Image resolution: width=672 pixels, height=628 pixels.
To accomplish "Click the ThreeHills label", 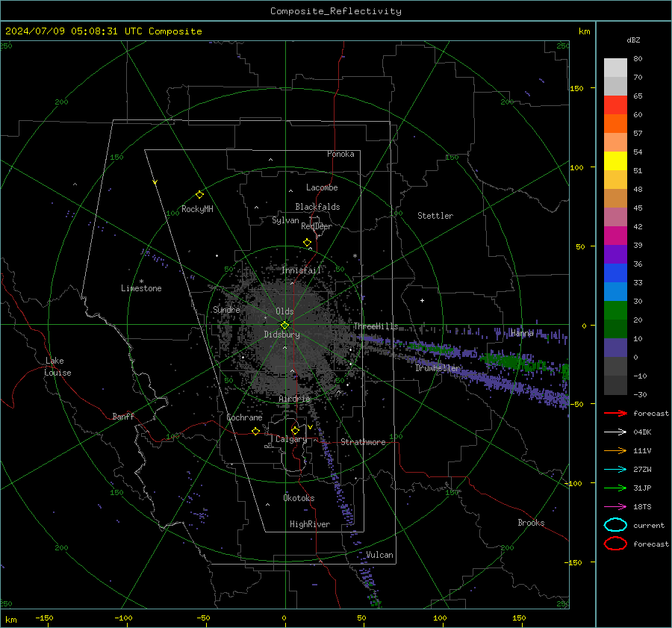I will click(376, 326).
